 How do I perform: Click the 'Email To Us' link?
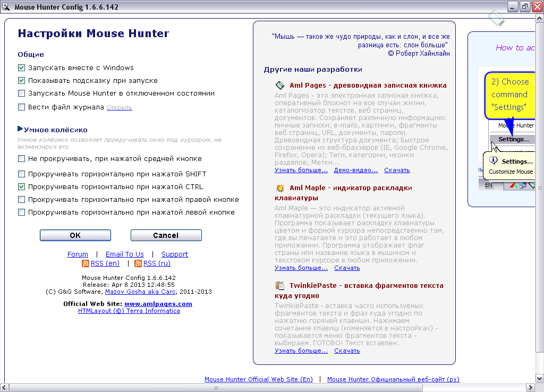tap(124, 254)
